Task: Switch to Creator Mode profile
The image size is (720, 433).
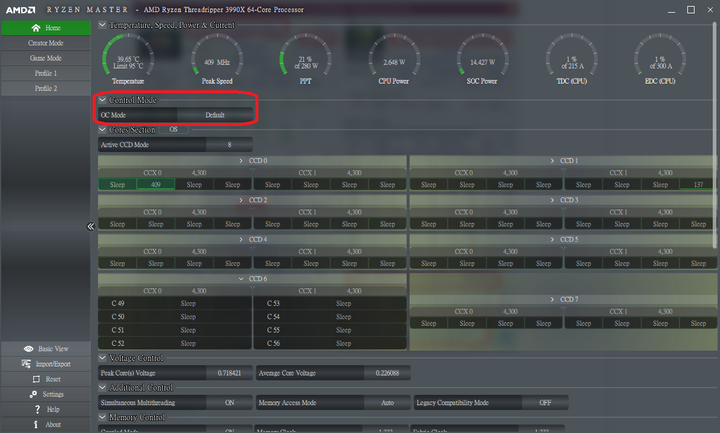Action: tap(46, 43)
